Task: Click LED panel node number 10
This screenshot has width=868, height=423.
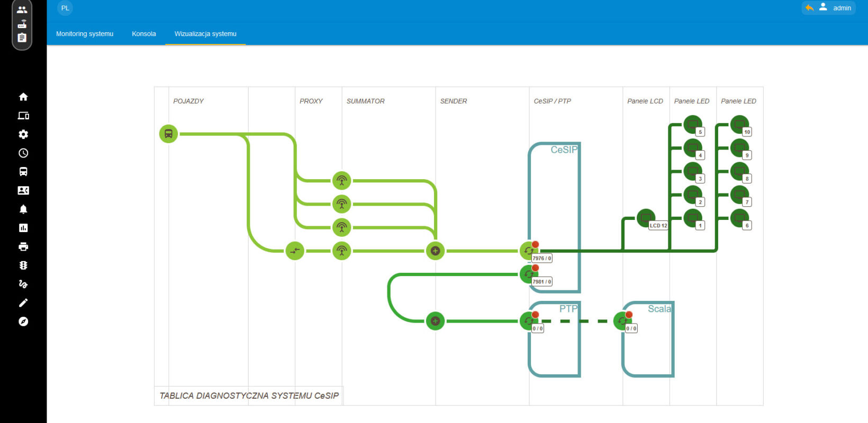Action: (739, 125)
